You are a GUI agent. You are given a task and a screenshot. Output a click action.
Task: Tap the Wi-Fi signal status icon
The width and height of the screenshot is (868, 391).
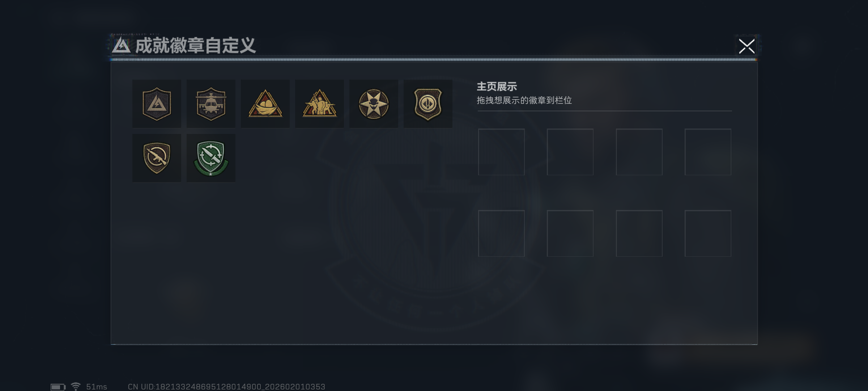76,387
